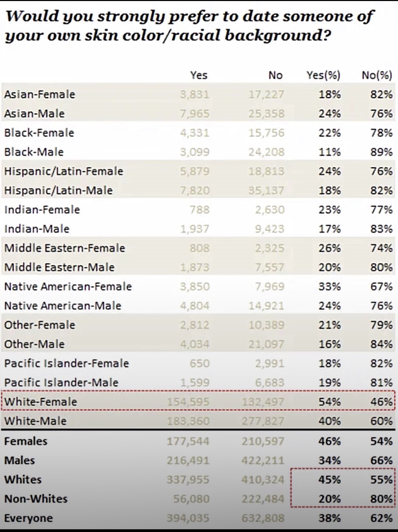The image size is (398, 532).
Task: Click the No column header
Action: point(276,75)
